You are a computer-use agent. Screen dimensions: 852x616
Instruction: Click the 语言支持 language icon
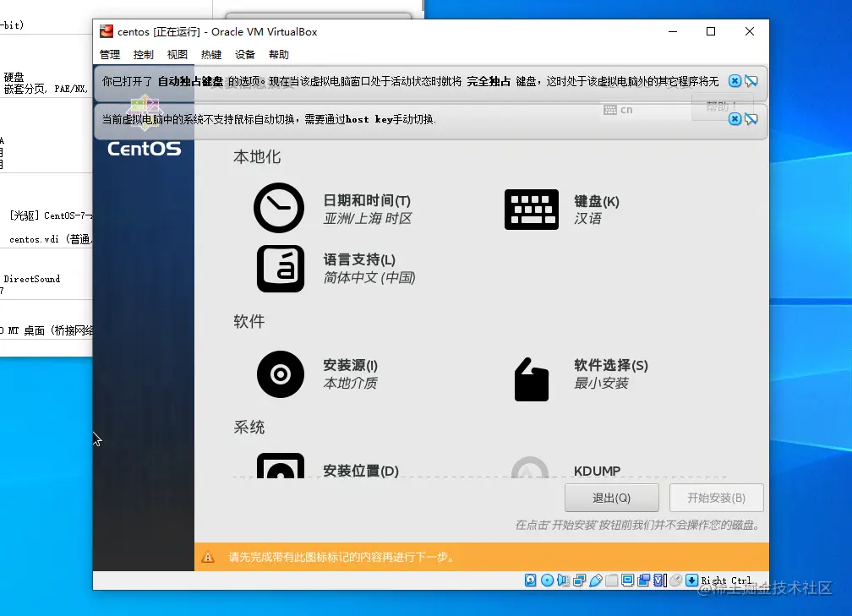[281, 269]
